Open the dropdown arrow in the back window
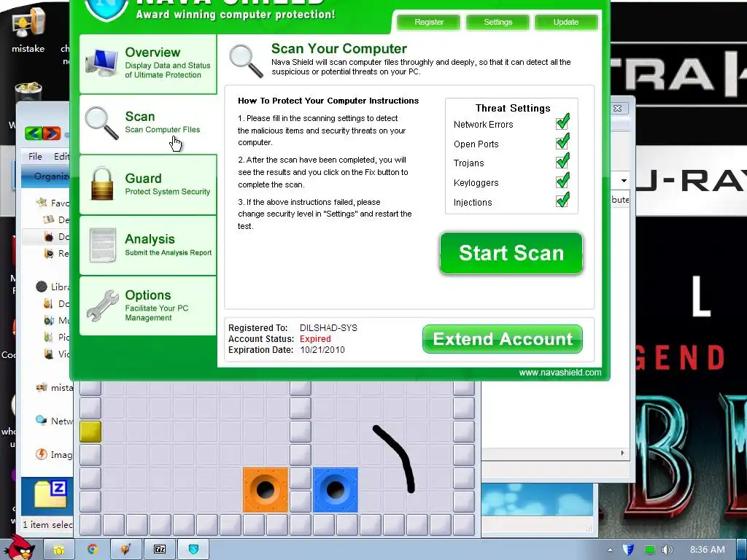 pyautogui.click(x=624, y=181)
